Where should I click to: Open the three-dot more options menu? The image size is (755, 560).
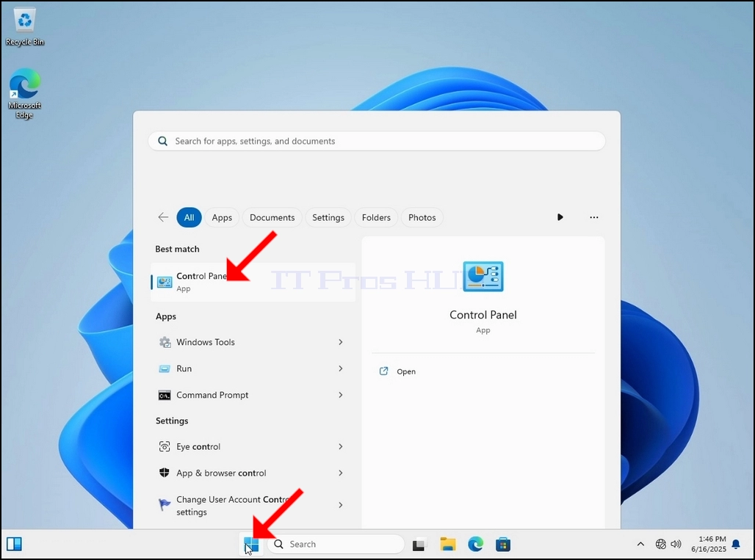pos(593,217)
